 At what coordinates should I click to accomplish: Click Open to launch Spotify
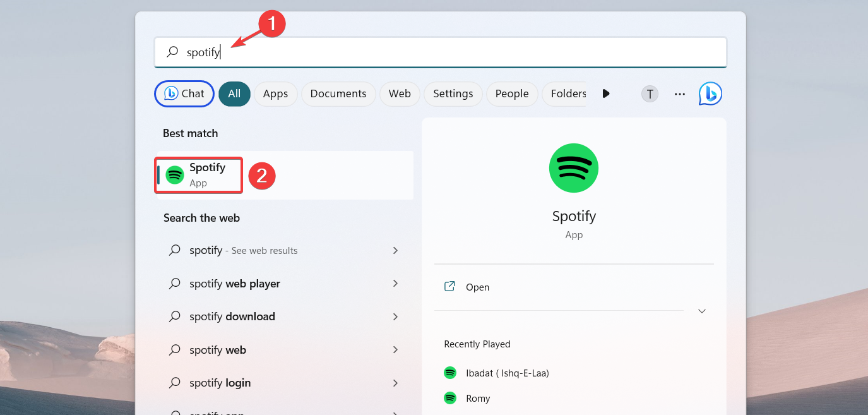[477, 287]
